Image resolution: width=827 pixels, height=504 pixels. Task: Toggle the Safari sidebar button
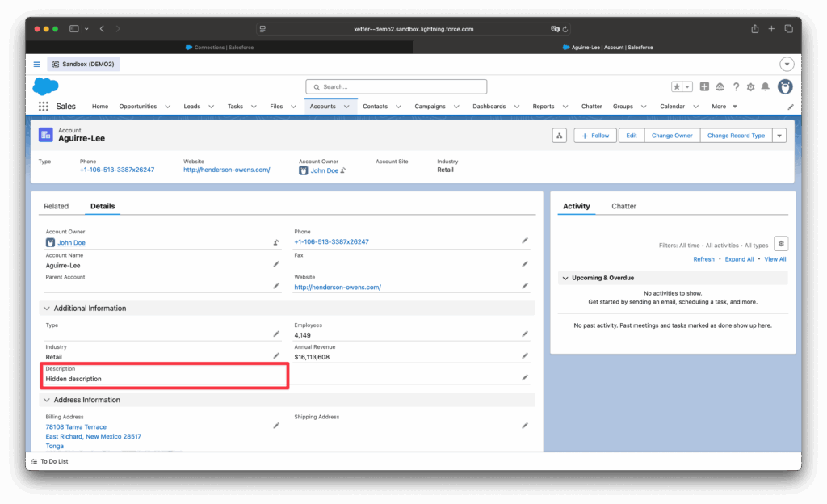tap(74, 29)
